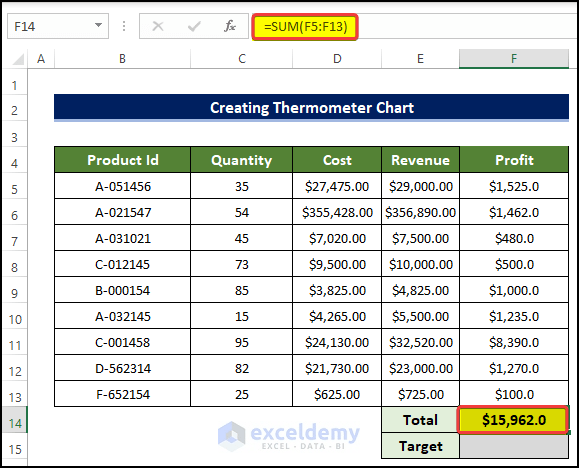Select cell containing A-021547
The image size is (579, 468).
(x=122, y=212)
